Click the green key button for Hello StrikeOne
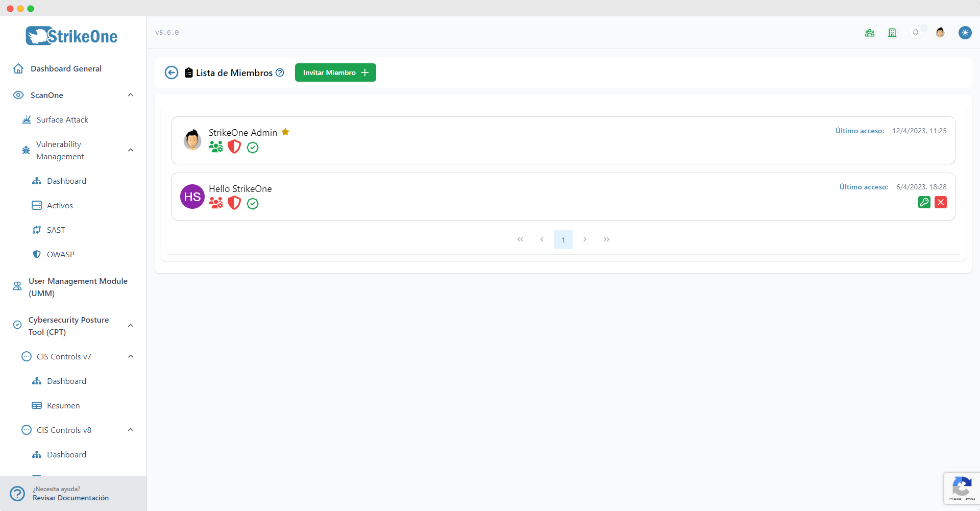The image size is (980, 511). pyautogui.click(x=924, y=202)
